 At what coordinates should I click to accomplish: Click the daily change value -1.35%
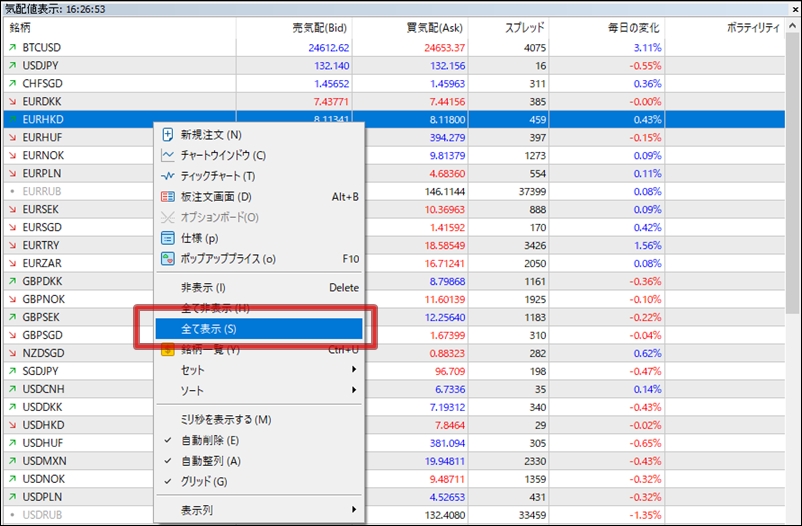(x=645, y=515)
